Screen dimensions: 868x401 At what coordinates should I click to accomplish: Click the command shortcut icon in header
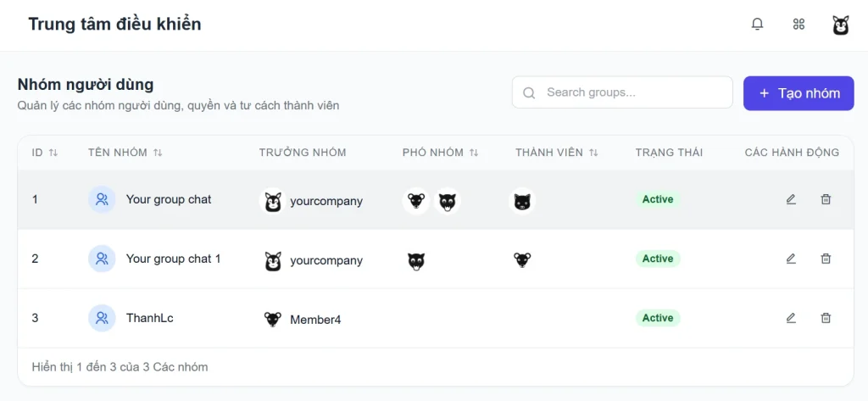(x=798, y=25)
